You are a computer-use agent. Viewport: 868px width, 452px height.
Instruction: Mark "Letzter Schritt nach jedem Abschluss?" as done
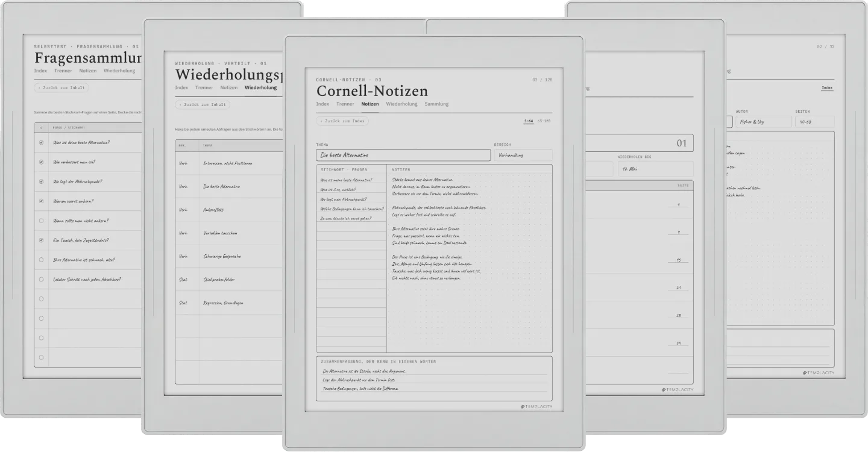(41, 279)
